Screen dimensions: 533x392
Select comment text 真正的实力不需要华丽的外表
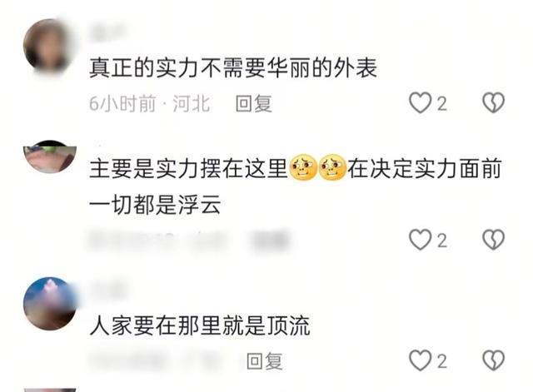[x=233, y=67]
